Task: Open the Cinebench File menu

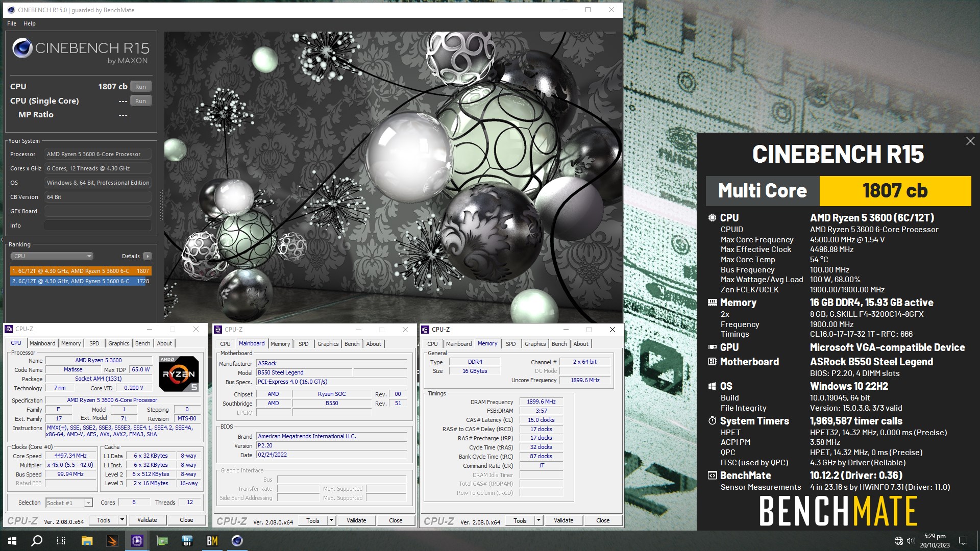Action: click(12, 23)
